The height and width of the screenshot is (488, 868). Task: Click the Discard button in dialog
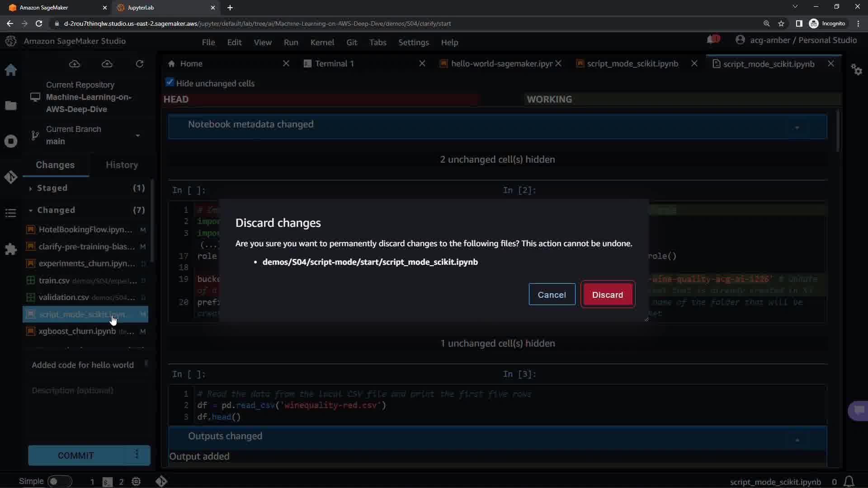tap(607, 295)
